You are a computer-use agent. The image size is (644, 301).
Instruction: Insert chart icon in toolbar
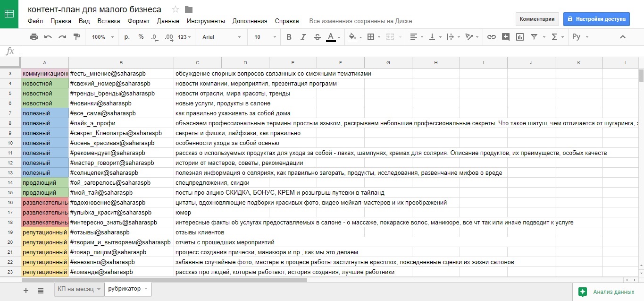coord(520,37)
